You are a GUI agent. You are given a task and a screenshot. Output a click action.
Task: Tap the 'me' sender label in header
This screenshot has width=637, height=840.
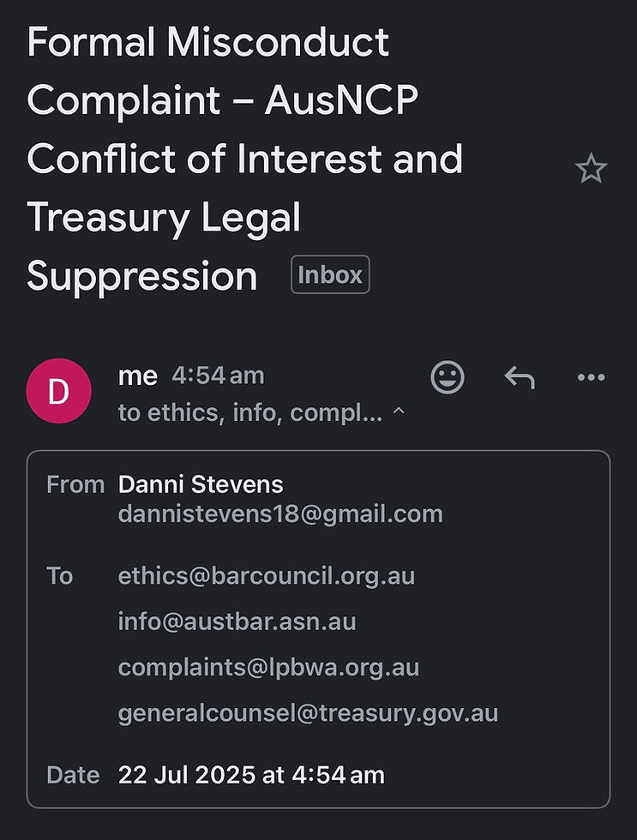pyautogui.click(x=138, y=376)
